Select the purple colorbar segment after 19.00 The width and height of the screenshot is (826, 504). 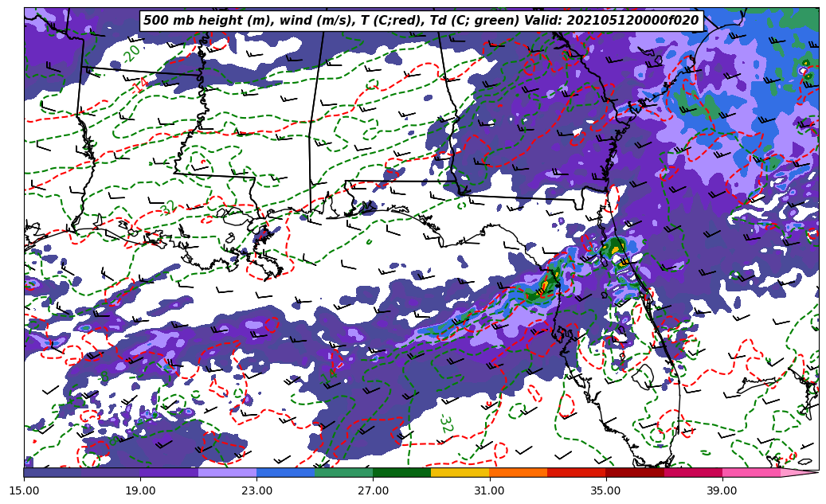pos(169,472)
